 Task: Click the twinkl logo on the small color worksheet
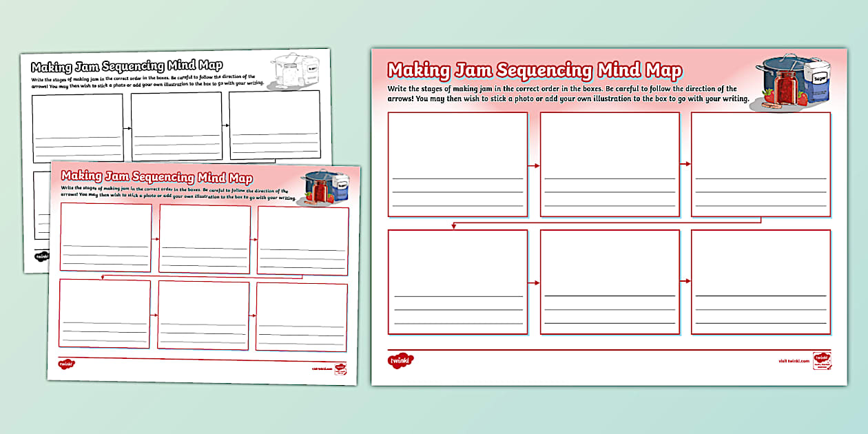click(x=66, y=364)
